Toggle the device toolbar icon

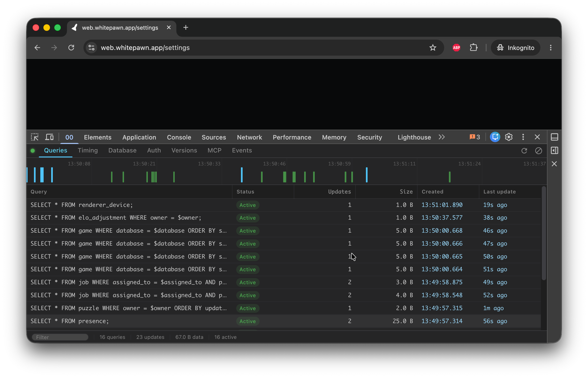pyautogui.click(x=49, y=137)
